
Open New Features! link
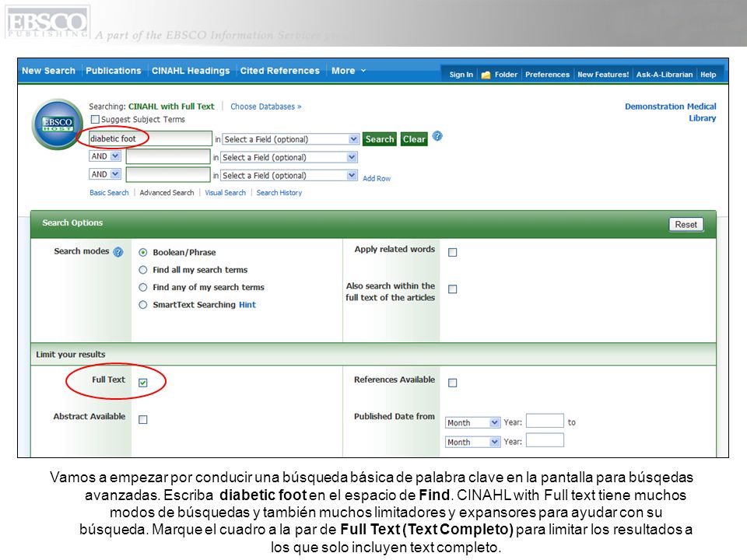coord(603,75)
